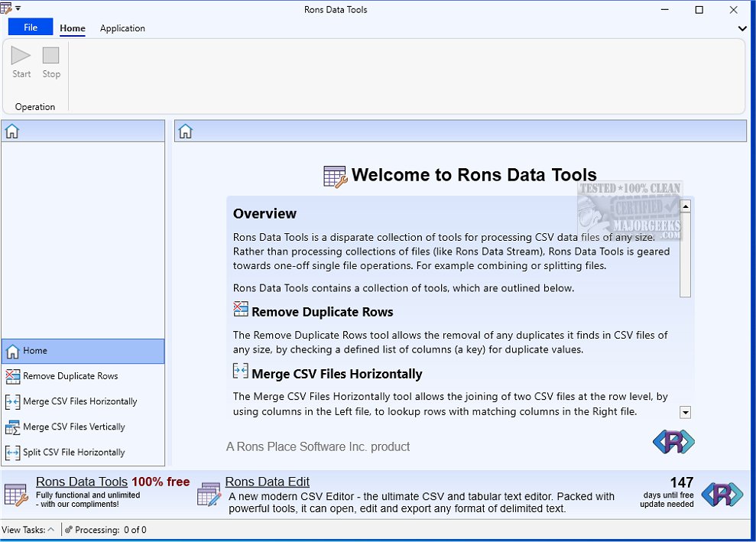Viewport: 756px width, 542px height.
Task: Collapse the ribbon using the chevron arrow
Action: [x=742, y=28]
